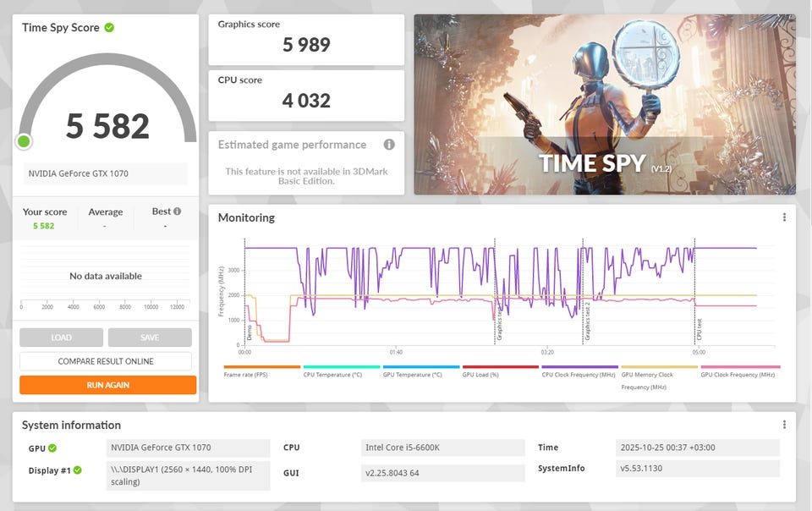The height and width of the screenshot is (511, 812).
Task: Select the GUI version v2.25.8043 64
Action: 442,473
